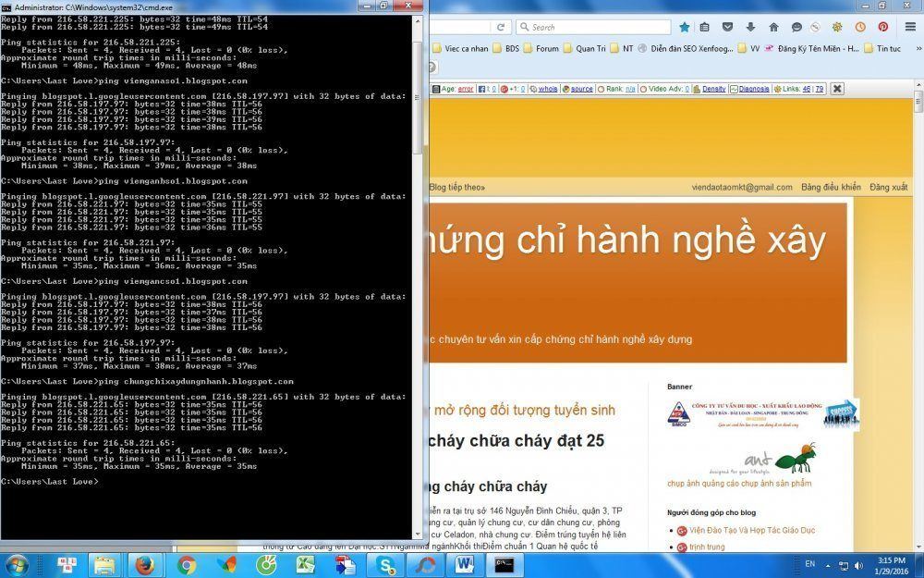Open Excel from the taskbar
924x578 pixels.
(306, 566)
